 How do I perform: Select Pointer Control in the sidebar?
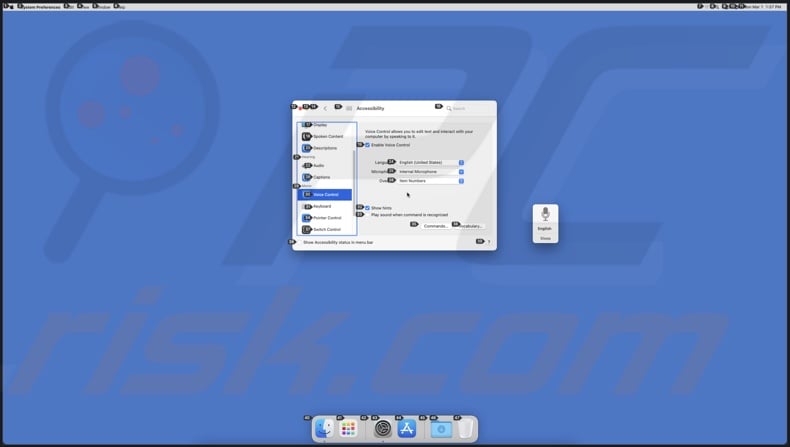point(327,218)
